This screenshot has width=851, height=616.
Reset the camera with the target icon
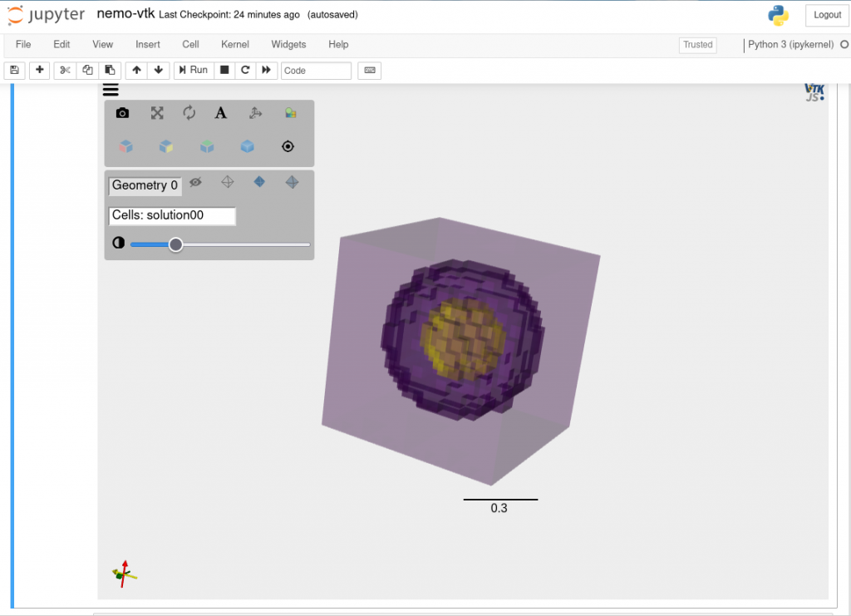288,146
